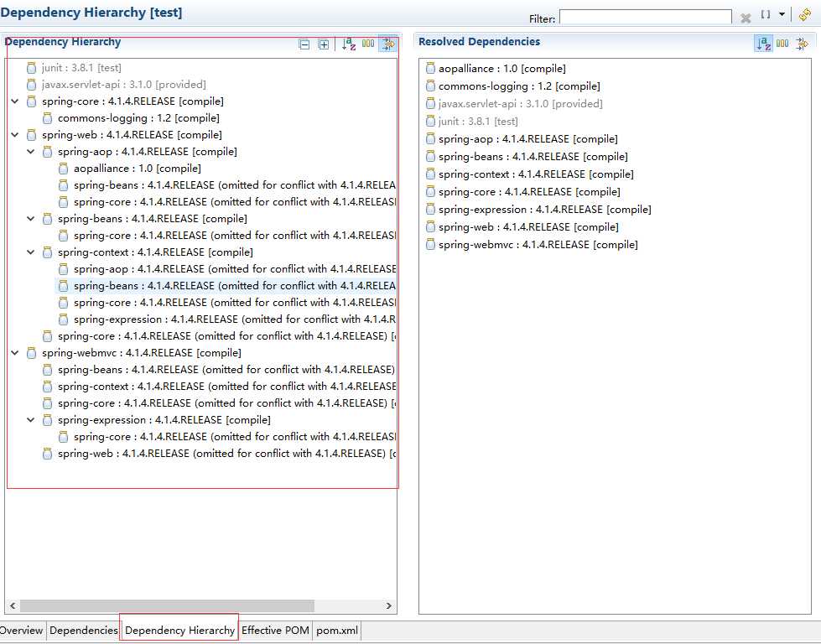Select omitted spring-beans row under spring-aop
821x644 pixels.
point(235,184)
